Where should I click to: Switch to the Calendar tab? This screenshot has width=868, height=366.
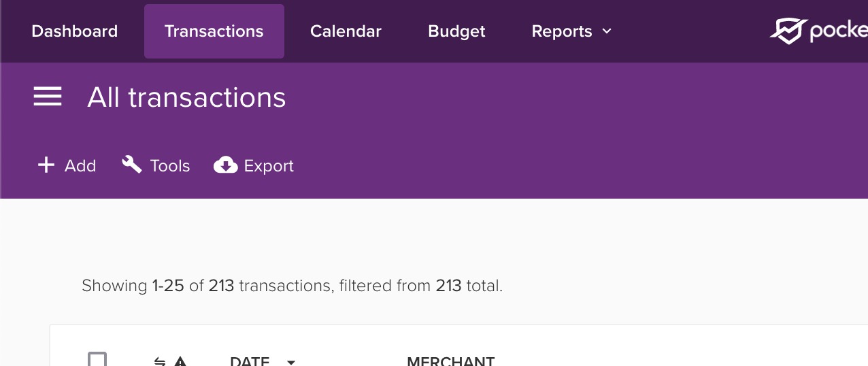click(x=346, y=31)
